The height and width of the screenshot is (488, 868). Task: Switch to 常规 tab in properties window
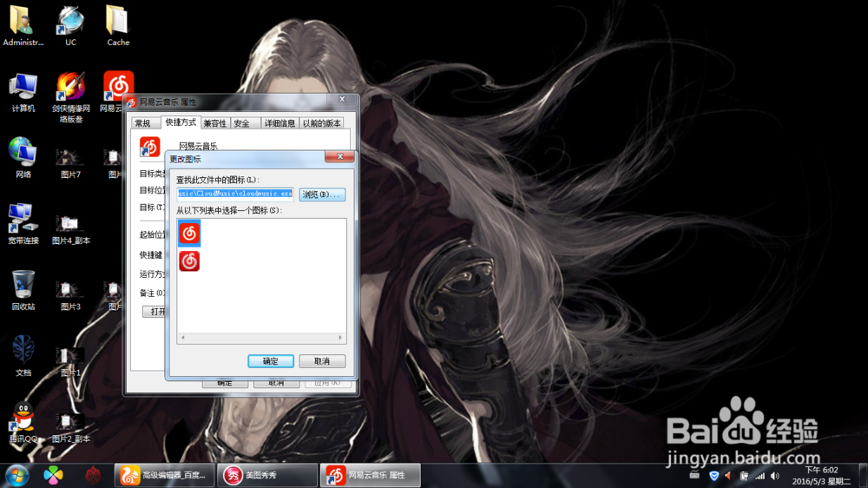[x=143, y=123]
